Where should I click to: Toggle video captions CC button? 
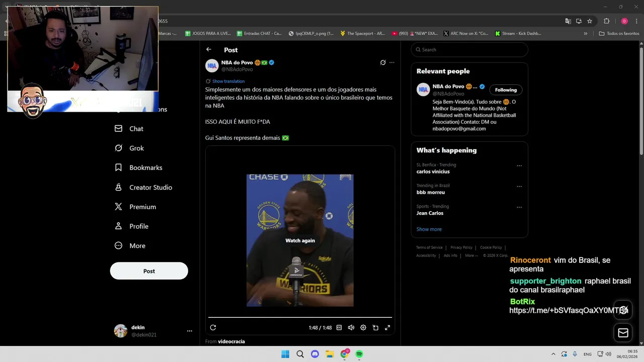[339, 327]
